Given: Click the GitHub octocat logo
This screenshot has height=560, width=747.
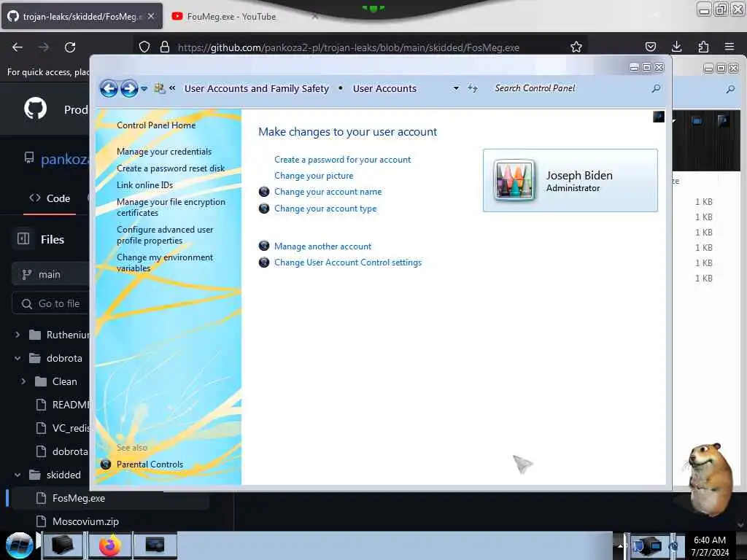Looking at the screenshot, I should (35, 109).
